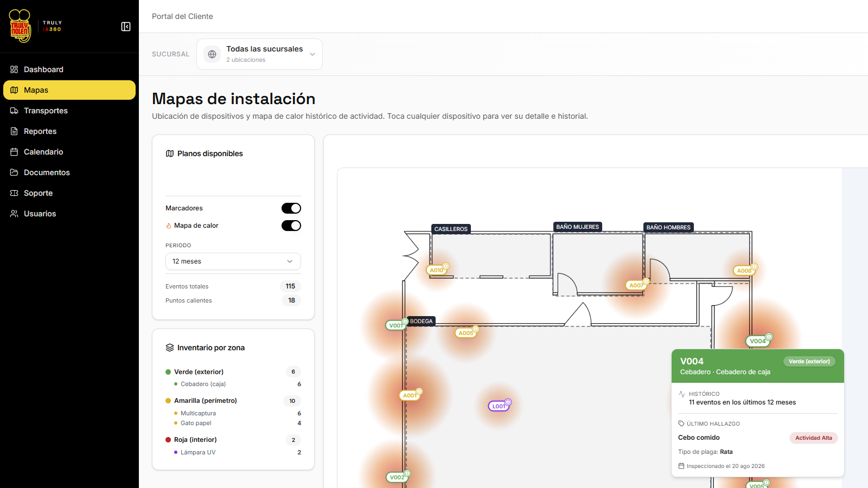Click the Cebadero (caja) inventory row

click(237, 384)
